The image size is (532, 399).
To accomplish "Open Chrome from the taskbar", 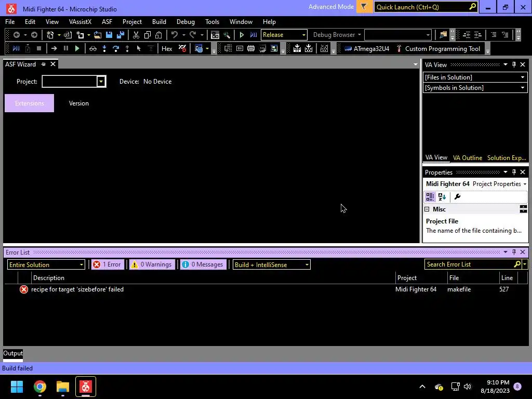I will tap(39, 387).
